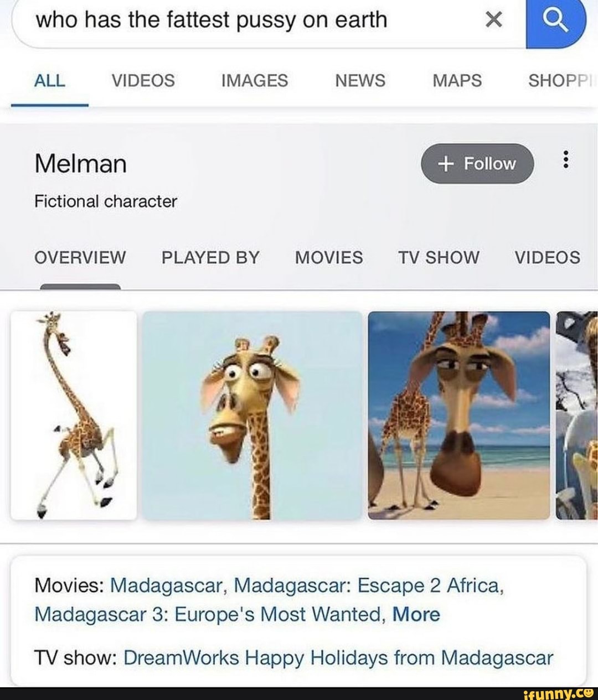Switch to the Videos search tab
Viewport: 598px width, 700px height.
[143, 81]
